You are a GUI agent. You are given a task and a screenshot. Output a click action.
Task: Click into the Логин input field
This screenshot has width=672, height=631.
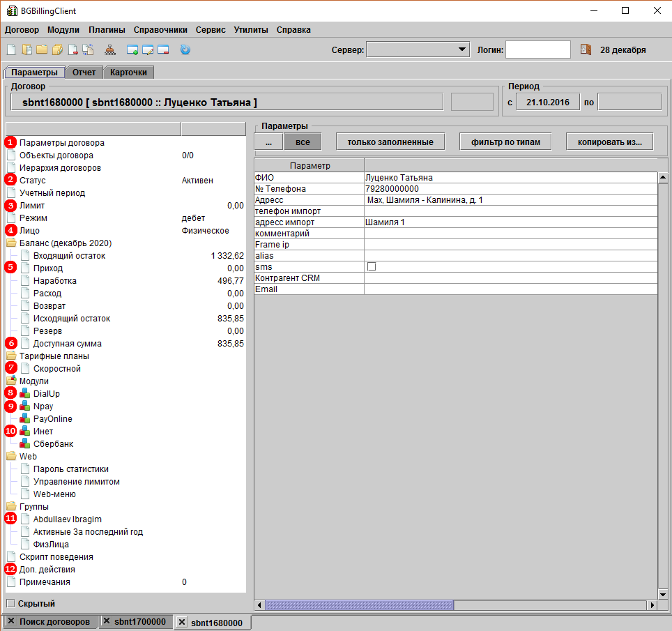[537, 50]
